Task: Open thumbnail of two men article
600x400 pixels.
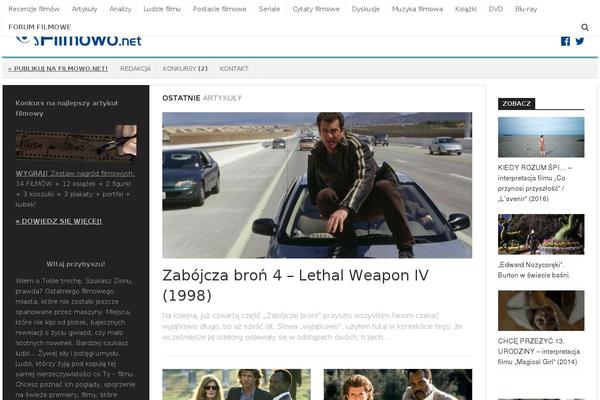Action: tap(398, 384)
